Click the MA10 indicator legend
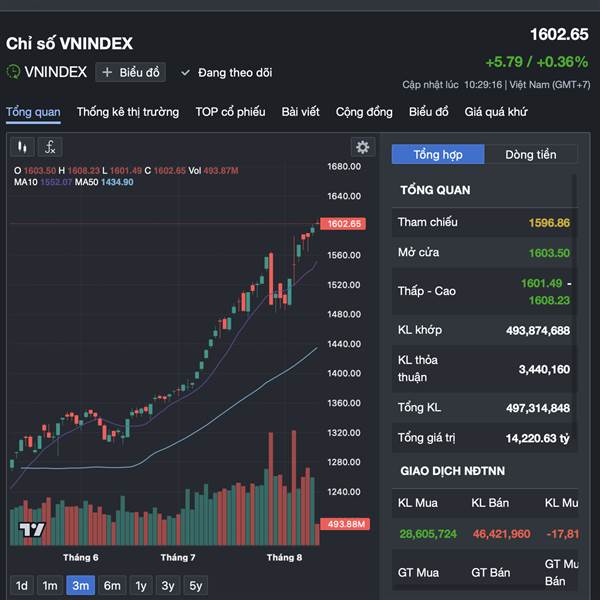This screenshot has height=600, width=600. [x=43, y=182]
